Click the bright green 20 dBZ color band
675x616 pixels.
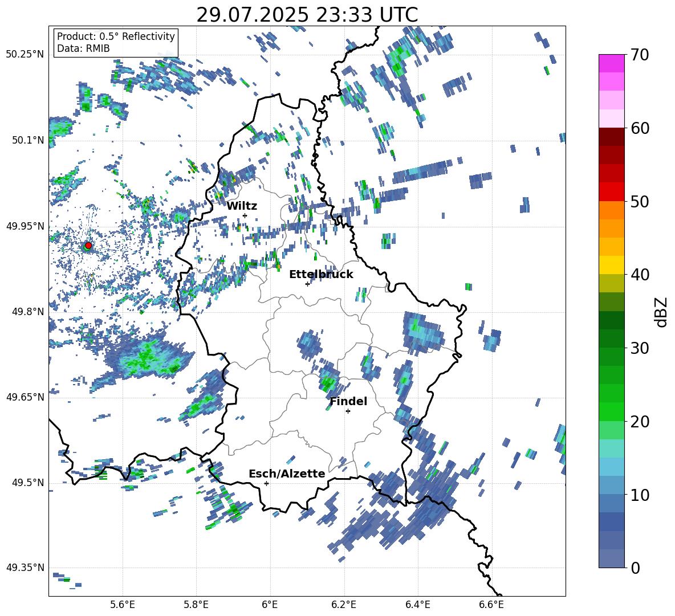[611, 412]
